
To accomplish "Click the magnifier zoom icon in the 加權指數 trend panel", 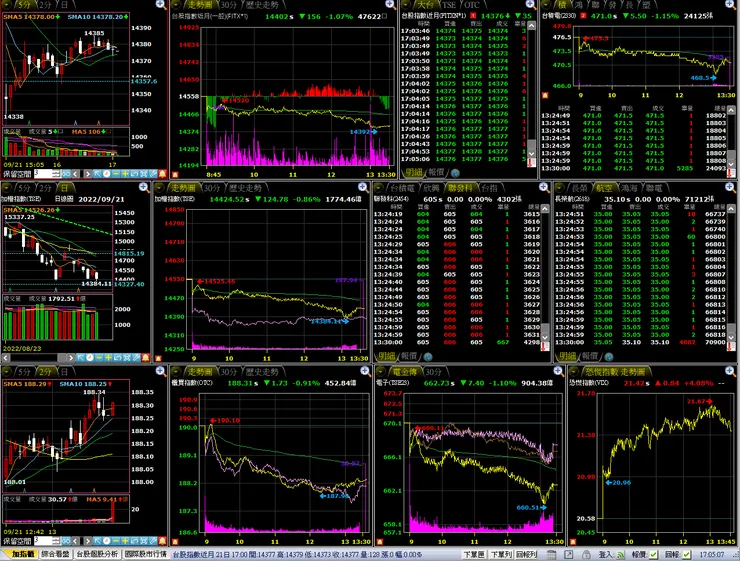I will (363, 187).
